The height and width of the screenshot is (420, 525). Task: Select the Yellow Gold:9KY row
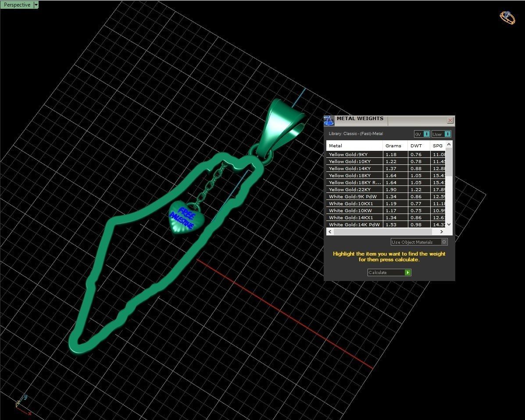tap(386, 154)
